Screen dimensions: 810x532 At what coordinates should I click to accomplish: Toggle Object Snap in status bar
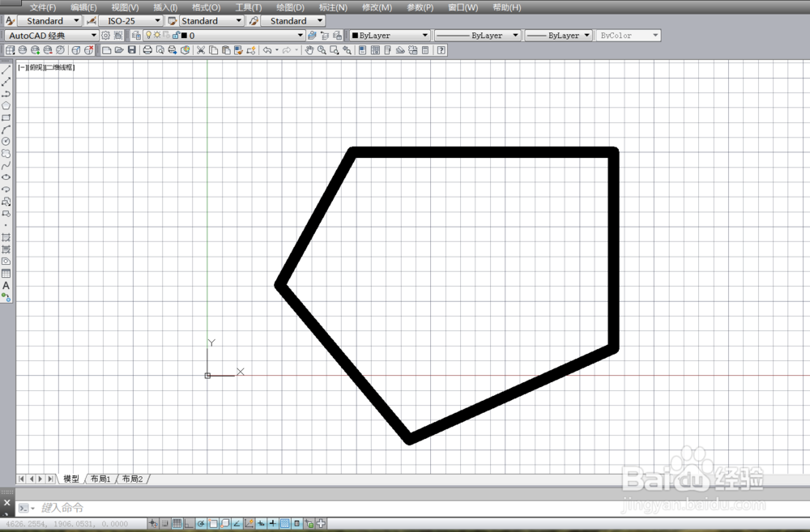(213, 523)
